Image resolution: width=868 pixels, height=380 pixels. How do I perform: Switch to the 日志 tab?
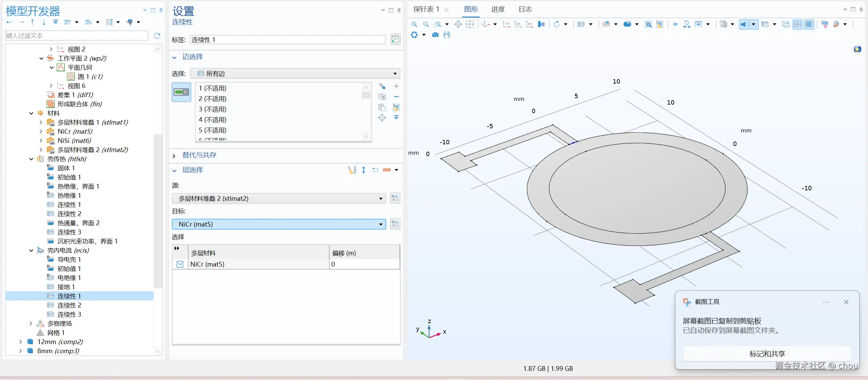(525, 9)
